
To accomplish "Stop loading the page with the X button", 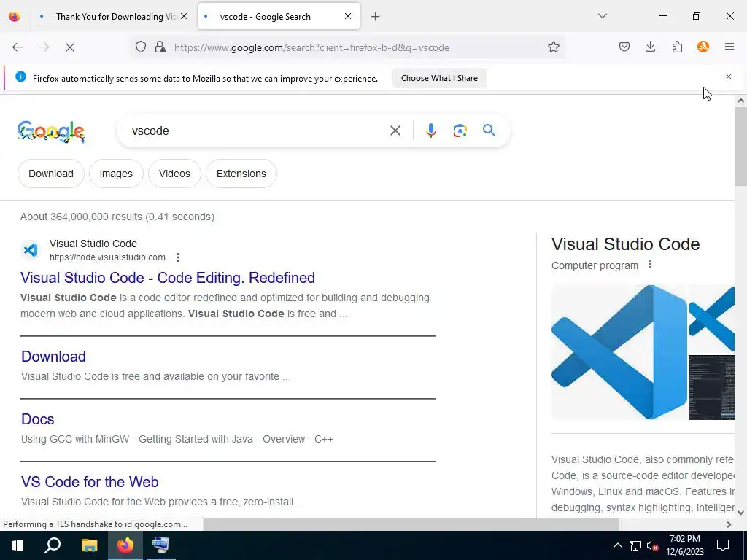I will click(x=69, y=47).
